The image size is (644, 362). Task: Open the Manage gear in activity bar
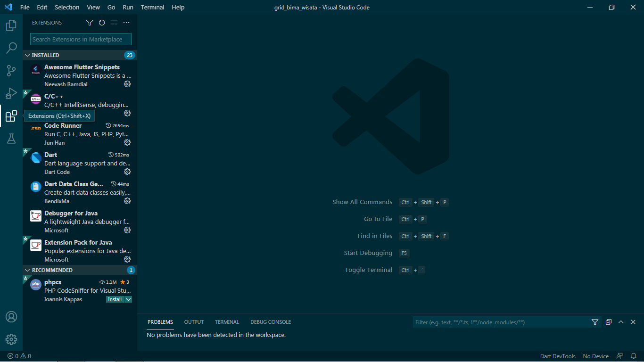11,339
